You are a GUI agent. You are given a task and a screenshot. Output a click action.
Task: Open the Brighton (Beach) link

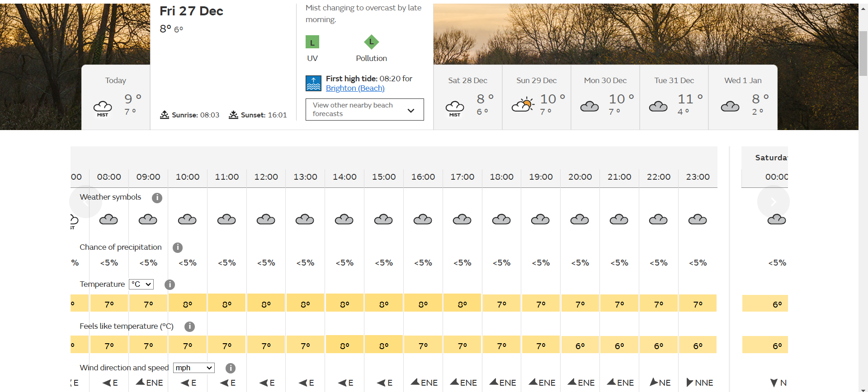click(355, 88)
